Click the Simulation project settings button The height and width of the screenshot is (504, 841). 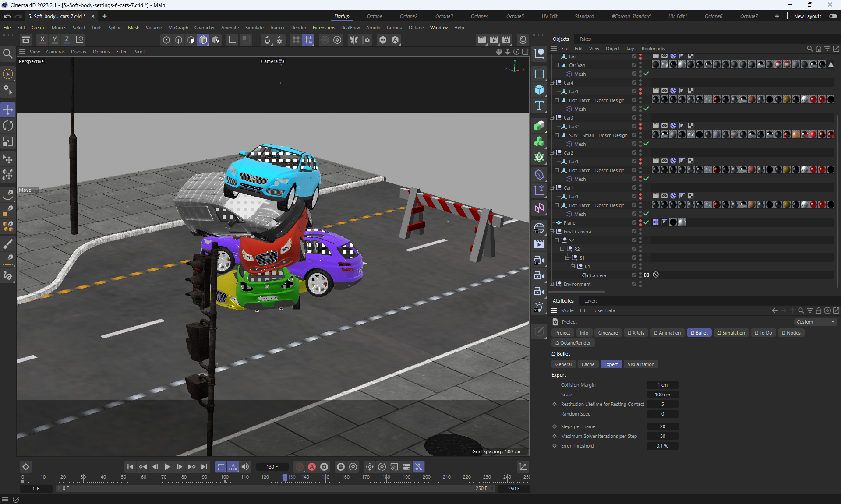coord(731,333)
